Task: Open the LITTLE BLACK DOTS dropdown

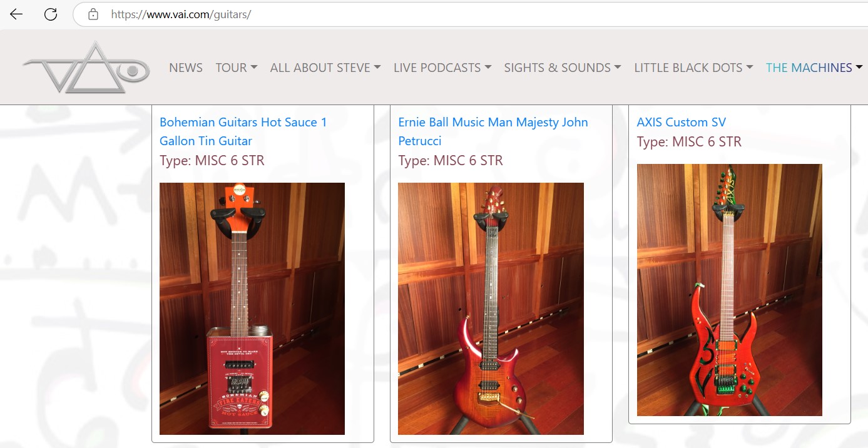Action: pos(693,68)
